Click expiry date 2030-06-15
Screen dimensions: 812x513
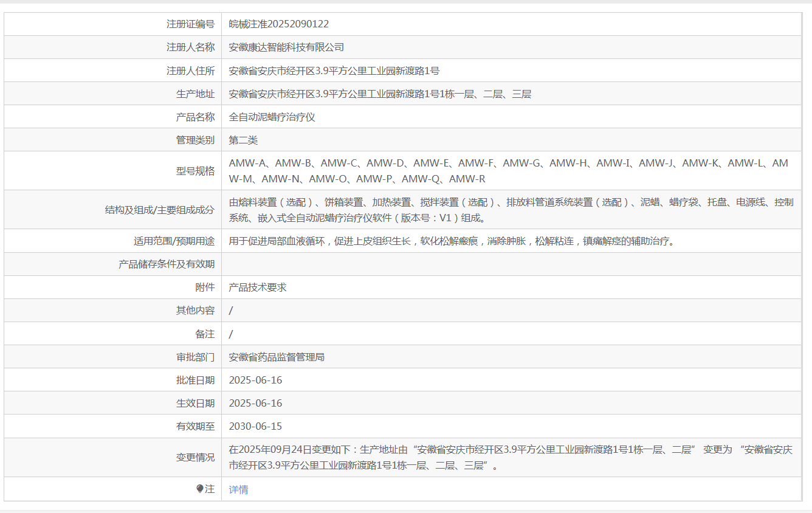pyautogui.click(x=255, y=426)
